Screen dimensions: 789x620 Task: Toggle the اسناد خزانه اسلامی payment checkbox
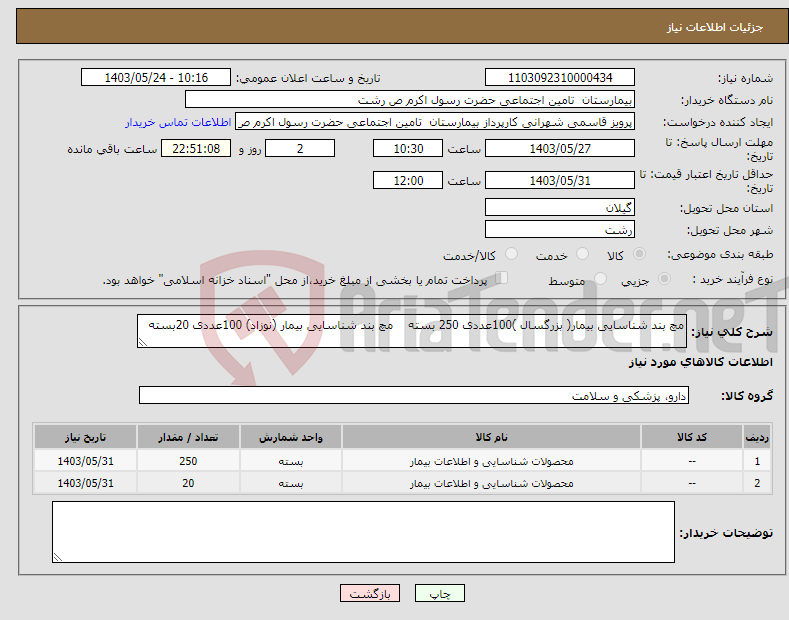click(x=502, y=278)
